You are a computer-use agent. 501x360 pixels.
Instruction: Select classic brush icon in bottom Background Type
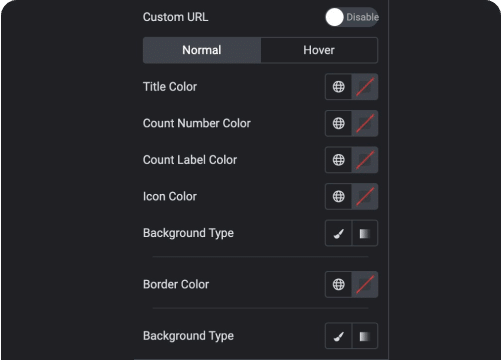[338, 336]
